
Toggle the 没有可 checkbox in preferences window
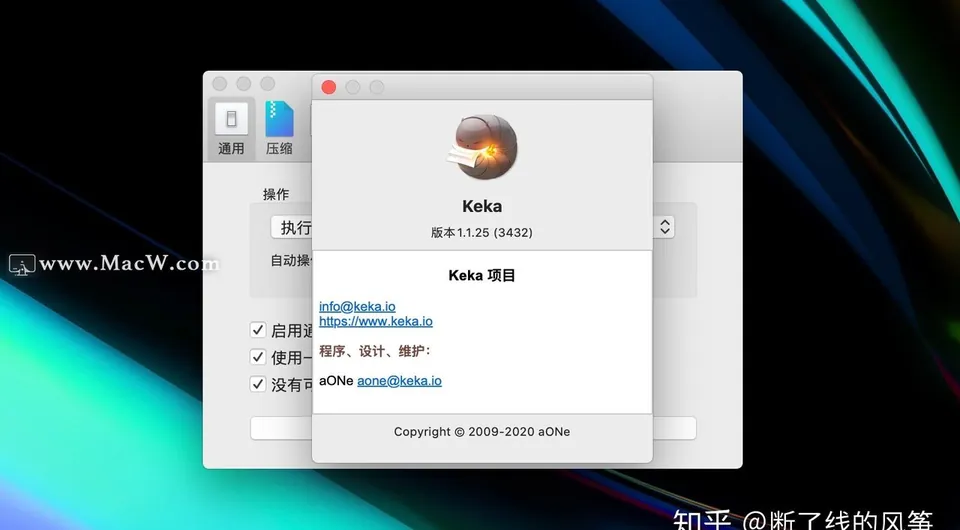(258, 384)
